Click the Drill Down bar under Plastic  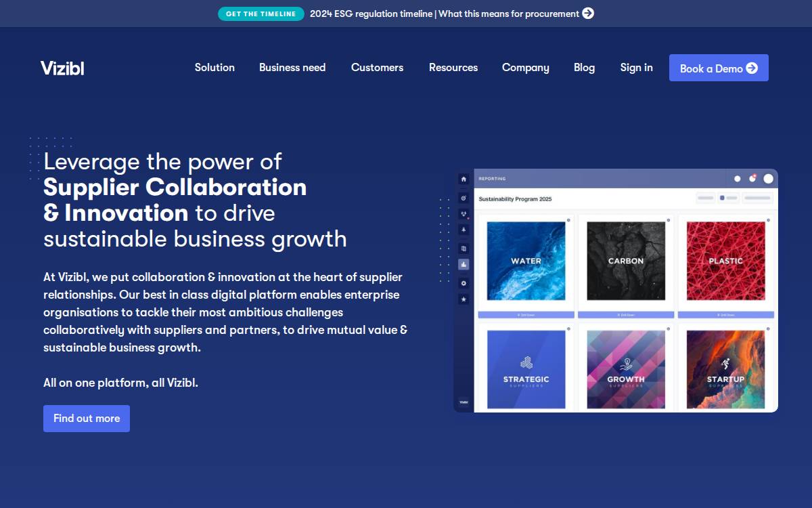point(726,315)
